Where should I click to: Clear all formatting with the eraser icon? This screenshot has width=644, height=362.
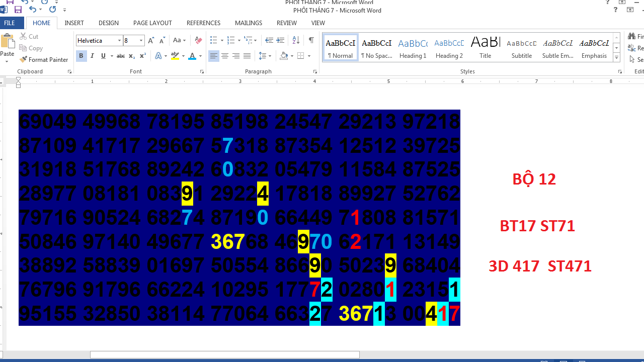(x=198, y=40)
